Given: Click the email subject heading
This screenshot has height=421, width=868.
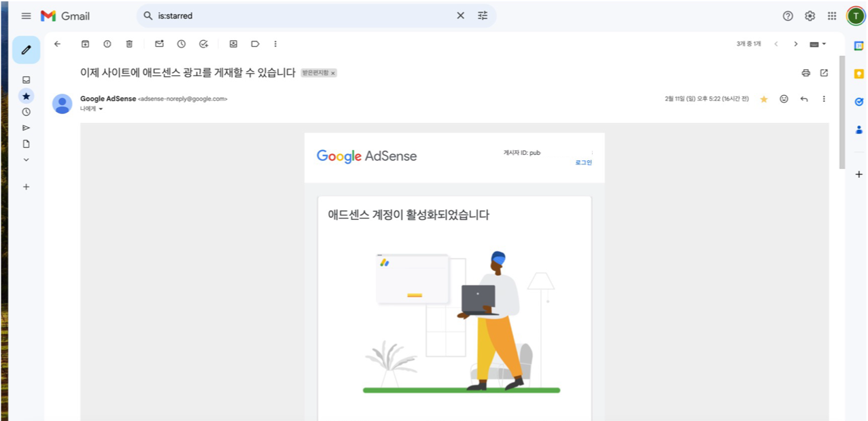Looking at the screenshot, I should [x=188, y=73].
